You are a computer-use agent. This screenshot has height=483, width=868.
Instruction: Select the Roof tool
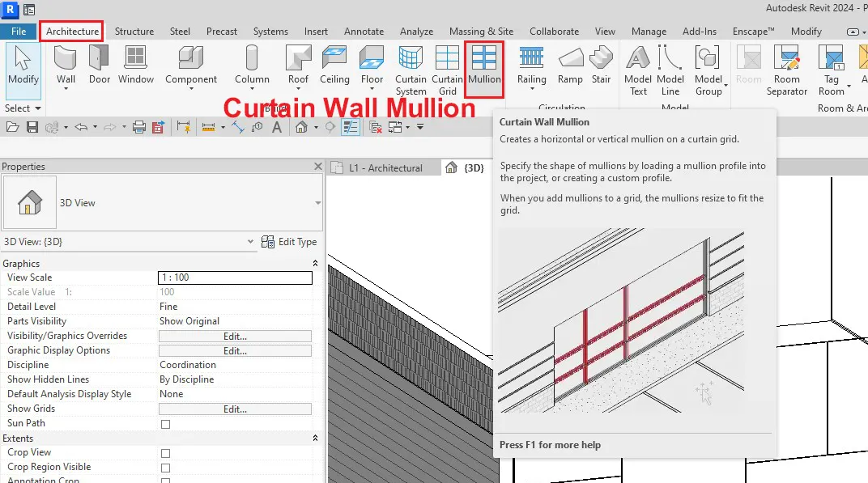pos(298,66)
